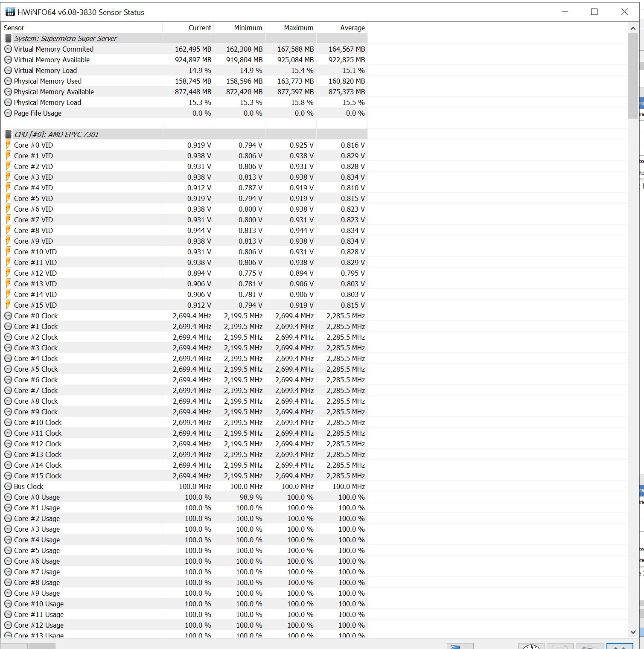644x649 pixels.
Task: Select the Page File Usage row label
Action: click(38, 113)
